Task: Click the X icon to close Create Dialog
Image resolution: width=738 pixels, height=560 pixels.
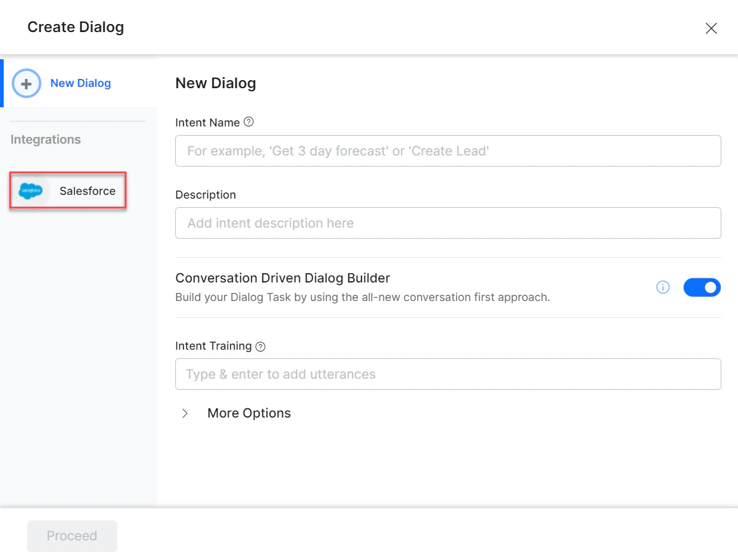Action: click(711, 28)
